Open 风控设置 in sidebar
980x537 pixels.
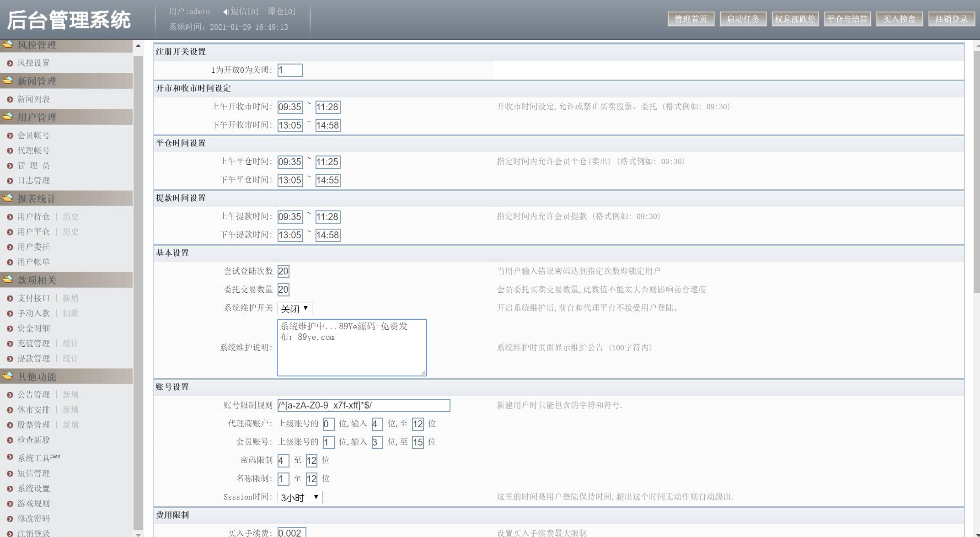[x=33, y=63]
